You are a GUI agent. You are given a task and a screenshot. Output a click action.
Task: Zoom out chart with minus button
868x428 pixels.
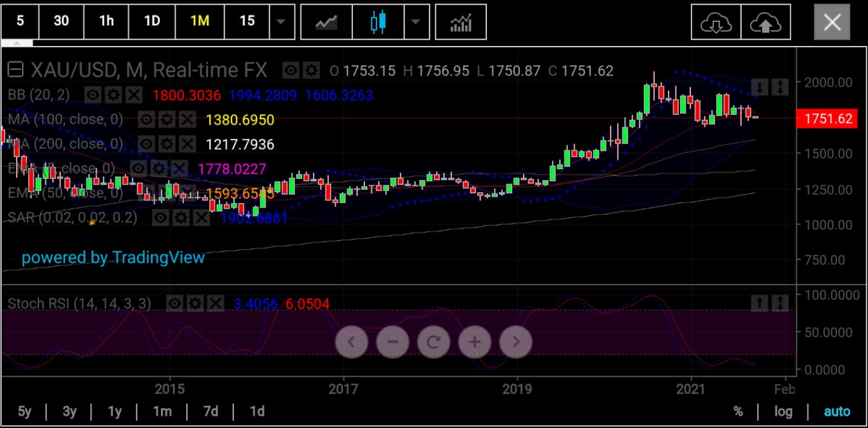click(x=393, y=342)
